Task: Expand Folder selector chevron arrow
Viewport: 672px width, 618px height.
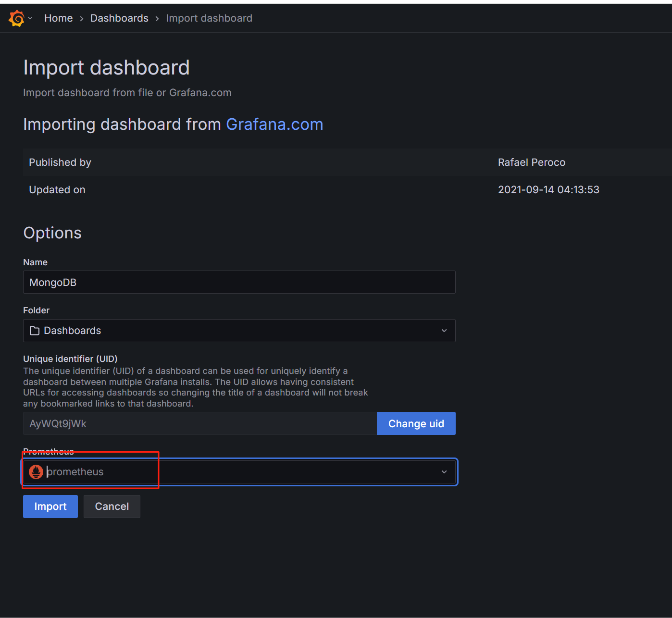Action: pos(444,331)
